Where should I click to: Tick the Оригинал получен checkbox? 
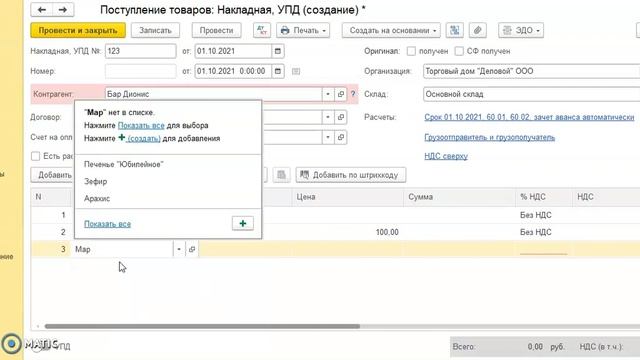(x=411, y=51)
